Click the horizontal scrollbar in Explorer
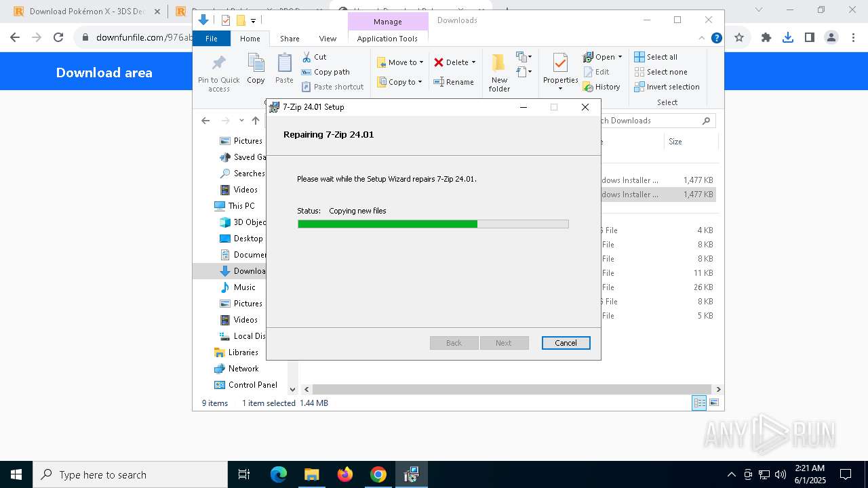Image resolution: width=868 pixels, height=488 pixels. (x=513, y=389)
